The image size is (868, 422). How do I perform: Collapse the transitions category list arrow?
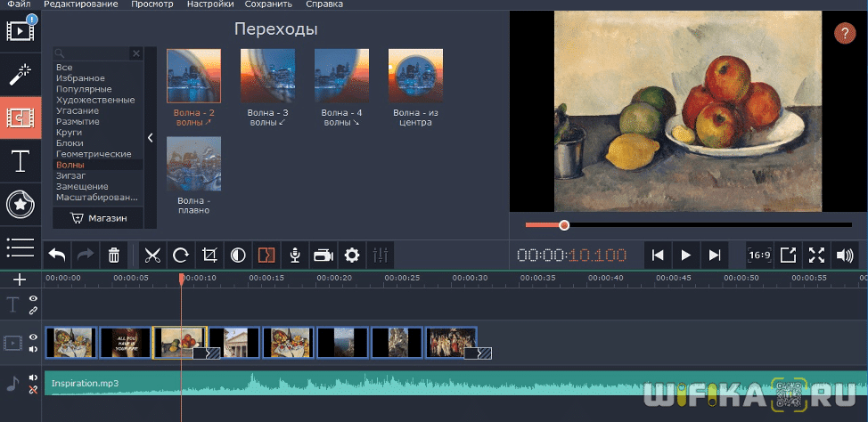tap(150, 138)
